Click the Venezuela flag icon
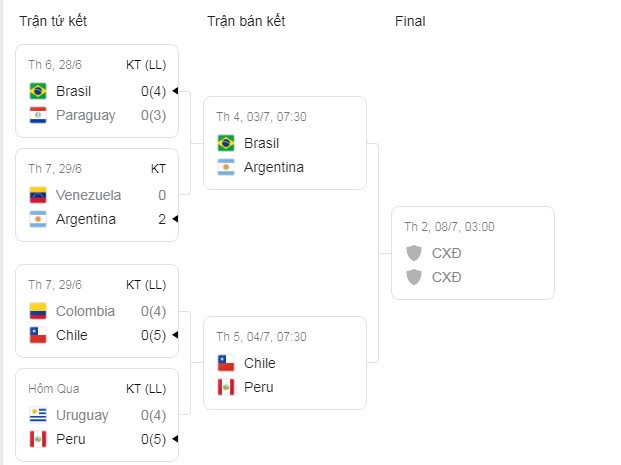 38,195
